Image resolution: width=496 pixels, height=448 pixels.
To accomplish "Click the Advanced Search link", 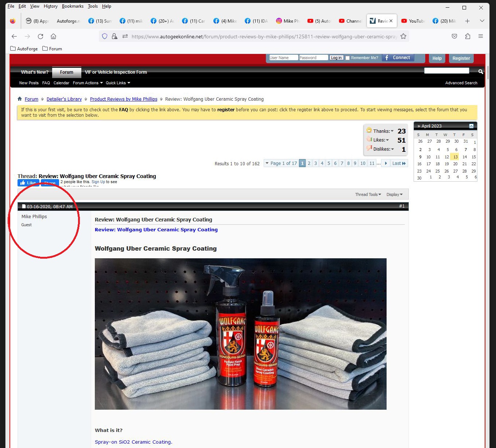I will (461, 83).
